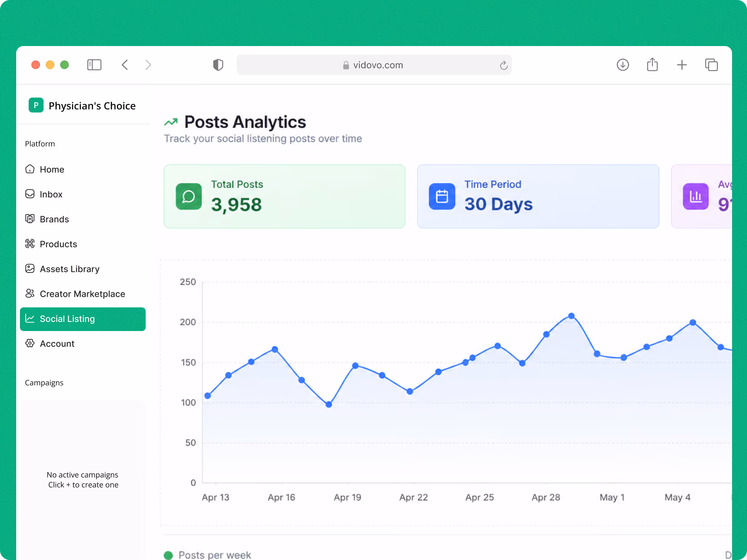Click the May 1 axis label

point(612,497)
